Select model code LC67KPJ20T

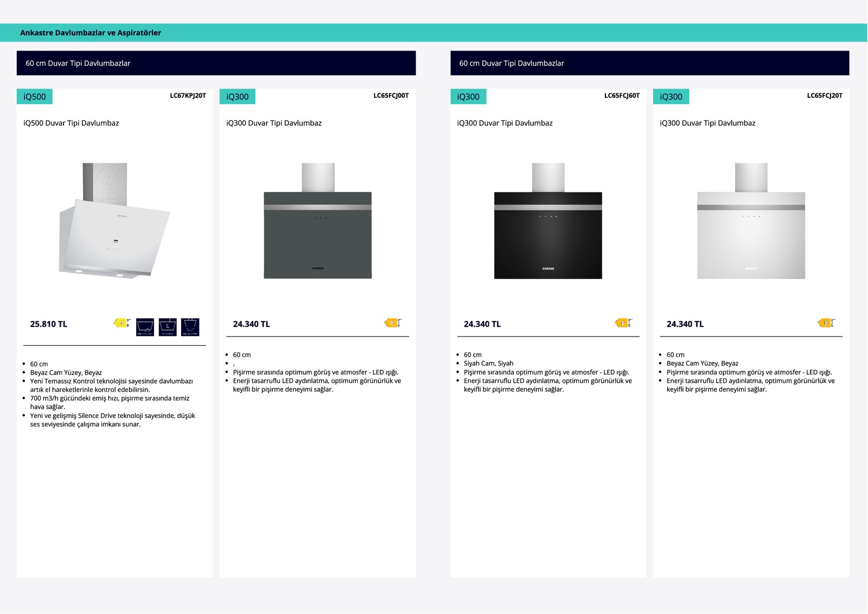tap(188, 96)
